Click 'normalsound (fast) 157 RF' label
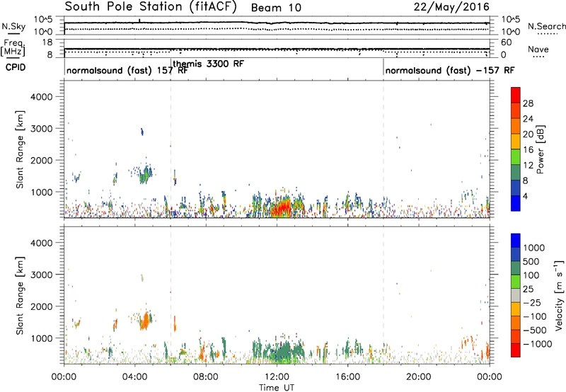Image resolution: width=566 pixels, height=392 pixels. pos(127,70)
